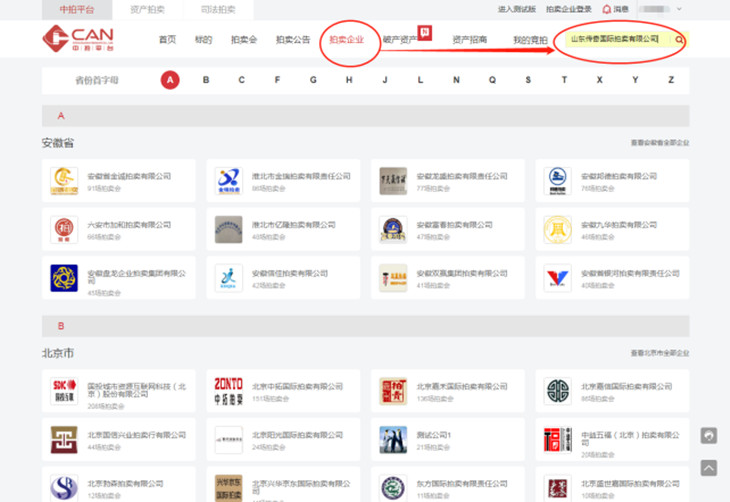Click the logo of 安徽双赢集团拍卖
The image size is (730, 502).
pos(393,278)
